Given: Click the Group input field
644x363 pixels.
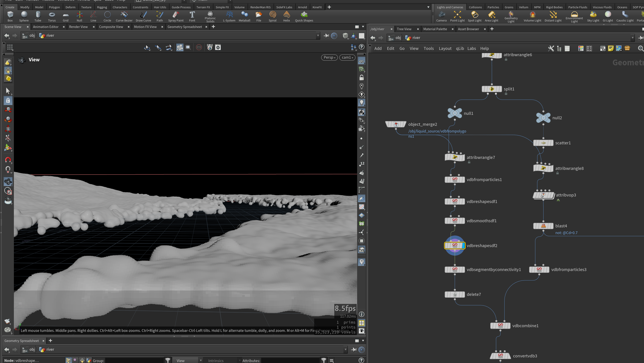Looking at the screenshot, I should 134,360.
